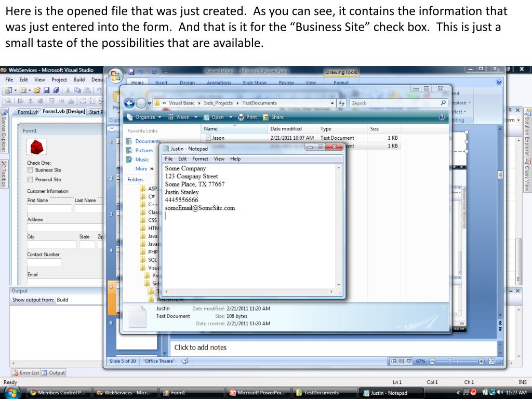Select the Jason file in Explorer list
This screenshot has width=532, height=399.
point(218,138)
